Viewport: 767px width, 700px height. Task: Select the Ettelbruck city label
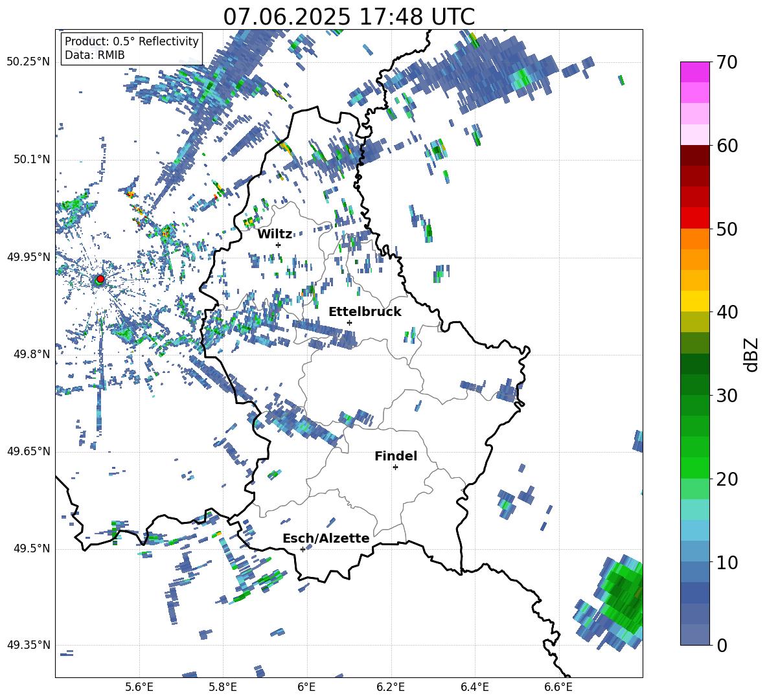click(365, 312)
